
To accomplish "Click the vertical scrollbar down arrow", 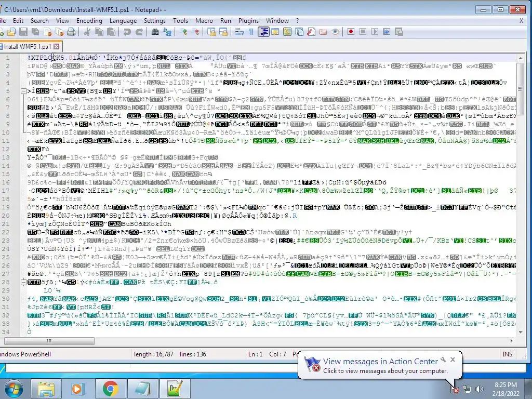I will point(521,332).
